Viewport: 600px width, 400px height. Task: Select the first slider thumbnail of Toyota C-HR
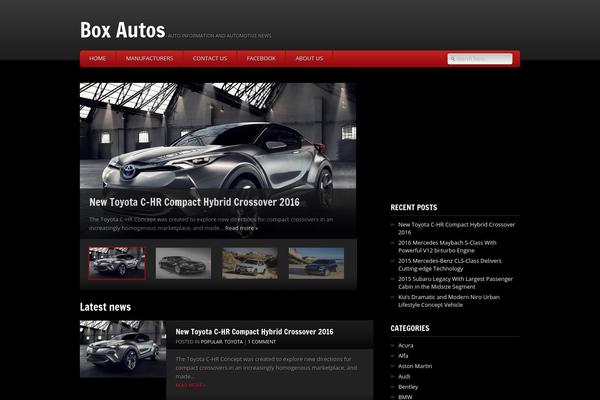click(117, 263)
